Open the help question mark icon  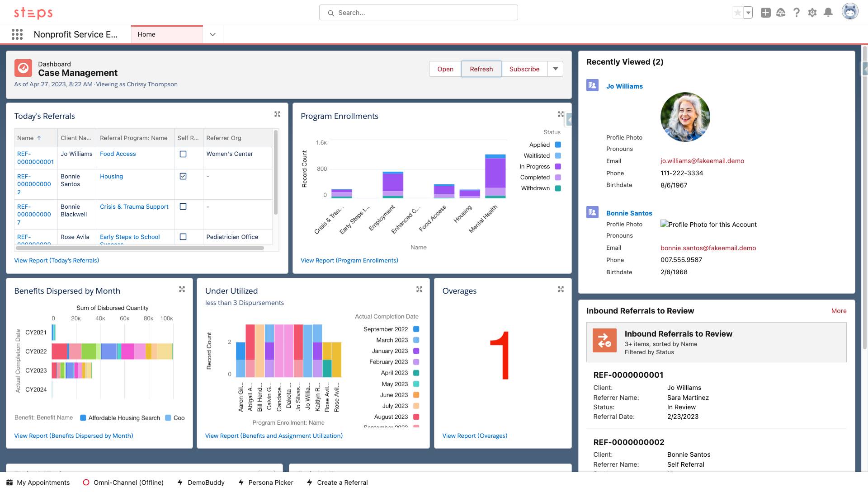click(x=797, y=13)
